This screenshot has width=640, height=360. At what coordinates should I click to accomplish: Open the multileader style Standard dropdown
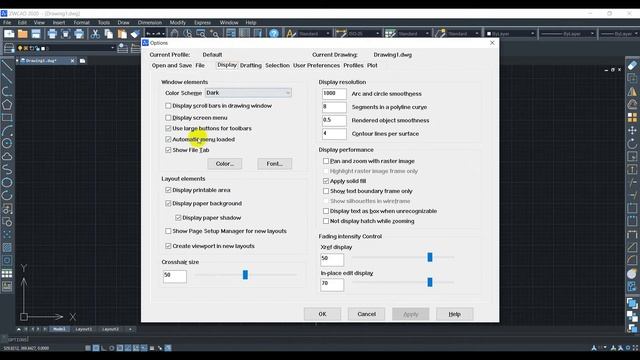tap(463, 33)
